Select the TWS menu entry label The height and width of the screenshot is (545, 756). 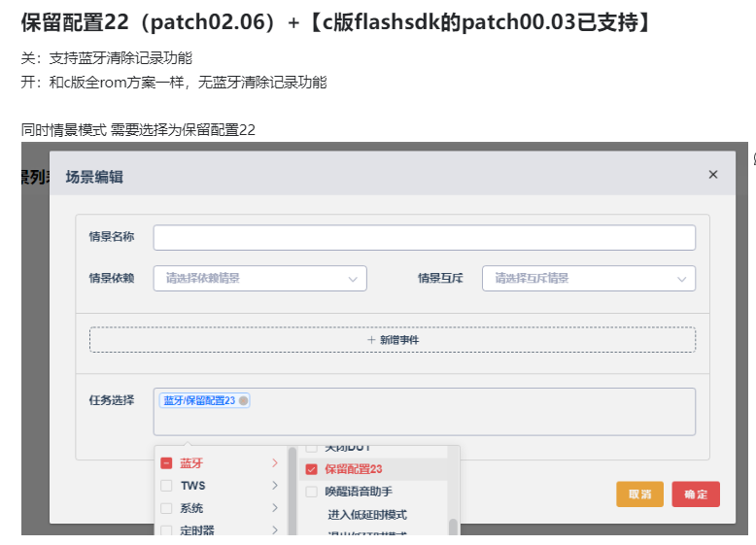click(192, 485)
